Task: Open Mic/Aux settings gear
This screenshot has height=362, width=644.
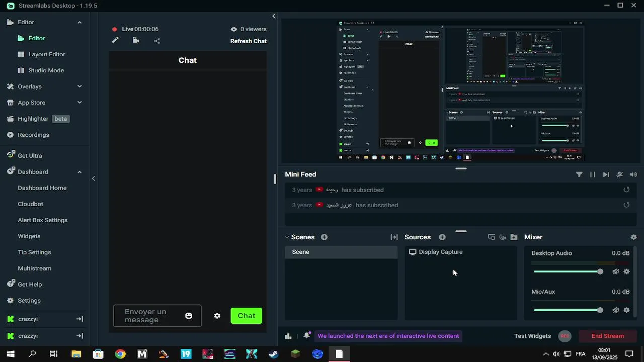Action: click(x=626, y=310)
